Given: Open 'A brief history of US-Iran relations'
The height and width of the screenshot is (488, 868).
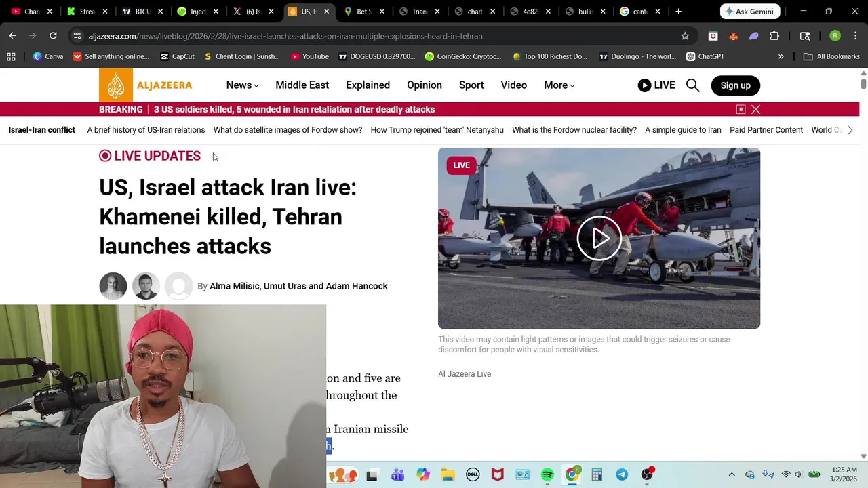Looking at the screenshot, I should tap(146, 130).
